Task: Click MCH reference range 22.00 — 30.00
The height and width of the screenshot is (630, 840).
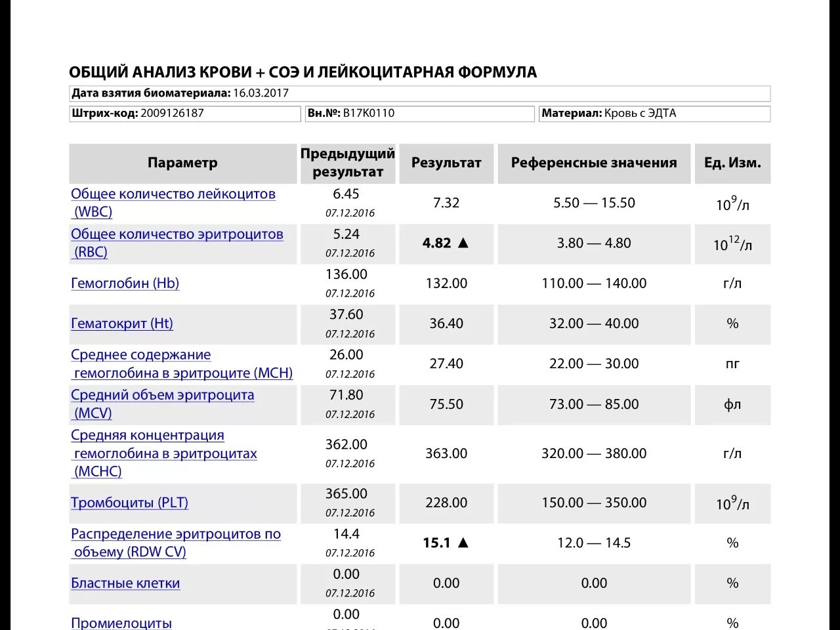Action: tap(594, 364)
